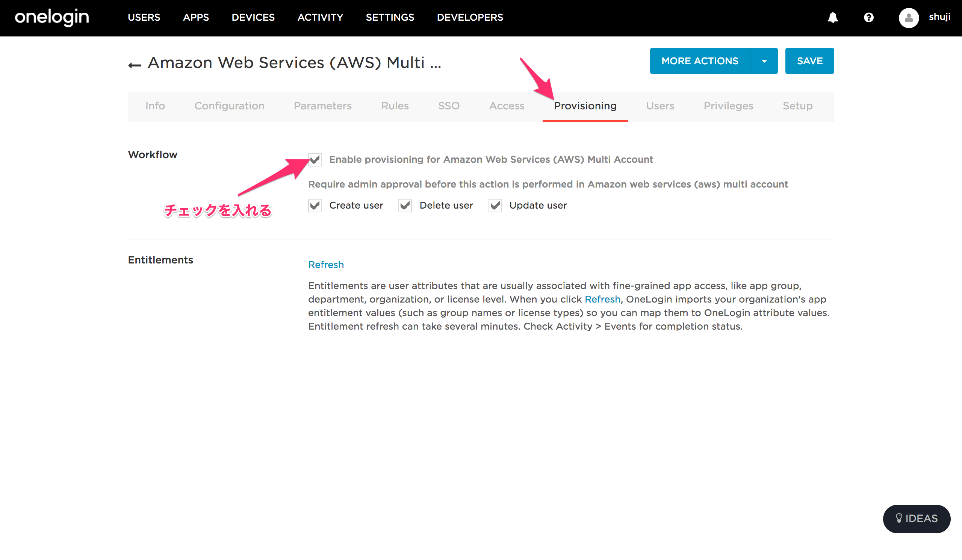The width and height of the screenshot is (962, 560).
Task: Open the SSO tab
Action: pyautogui.click(x=449, y=106)
